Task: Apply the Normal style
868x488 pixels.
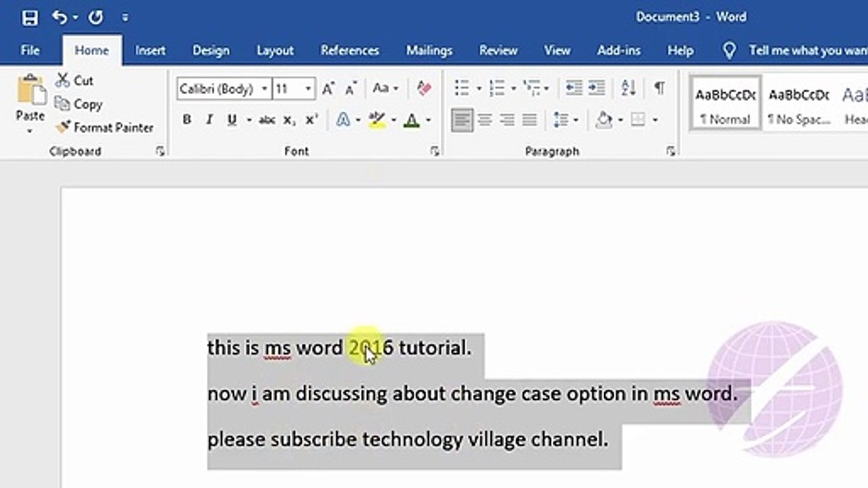Action: (725, 104)
